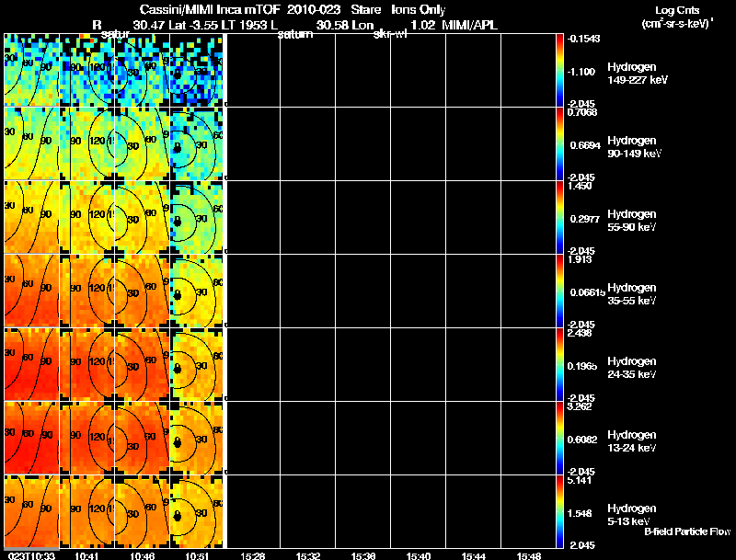Select the 10:46 time label

pyautogui.click(x=143, y=555)
